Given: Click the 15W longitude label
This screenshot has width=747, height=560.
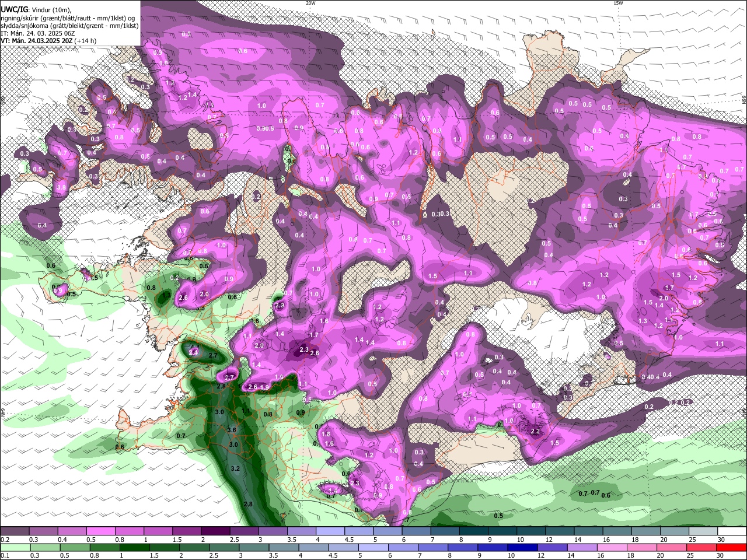Looking at the screenshot, I should click(618, 3).
